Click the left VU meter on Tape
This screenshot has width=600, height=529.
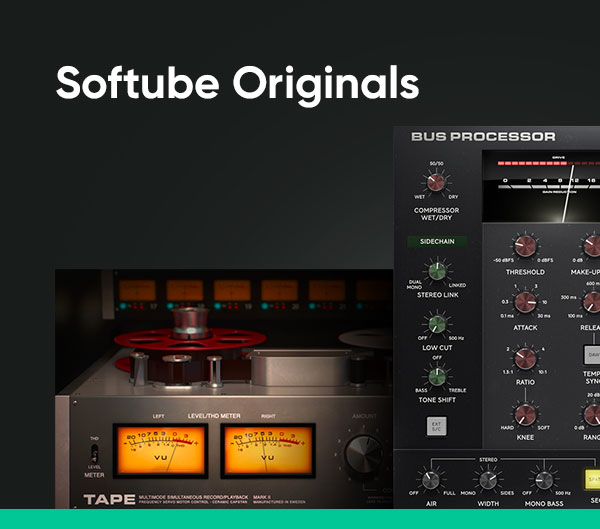click(x=161, y=451)
